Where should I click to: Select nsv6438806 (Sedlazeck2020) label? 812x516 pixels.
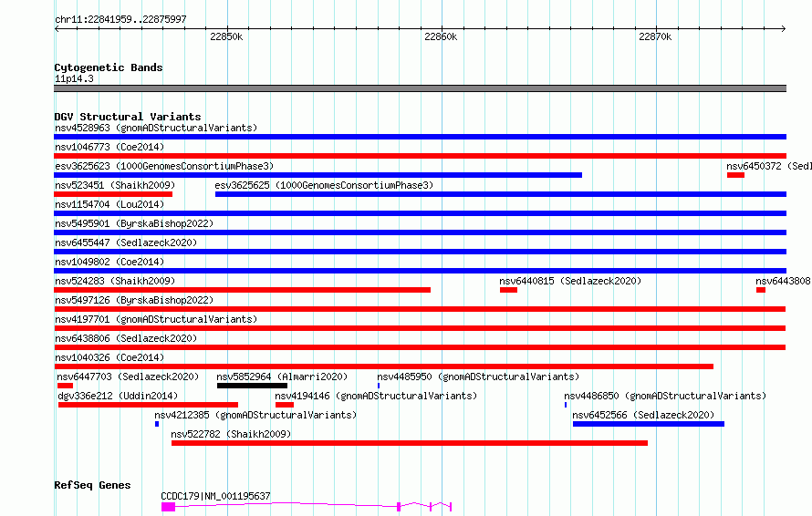click(x=126, y=338)
